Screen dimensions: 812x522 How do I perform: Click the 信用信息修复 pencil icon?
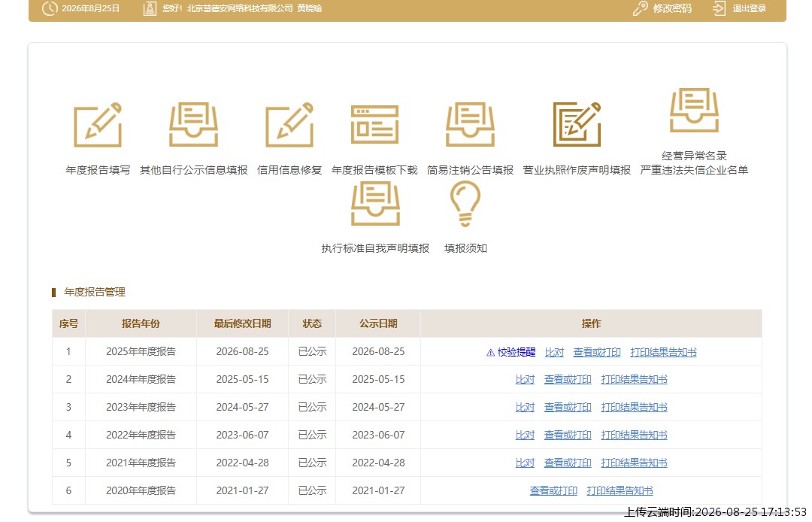[289, 125]
